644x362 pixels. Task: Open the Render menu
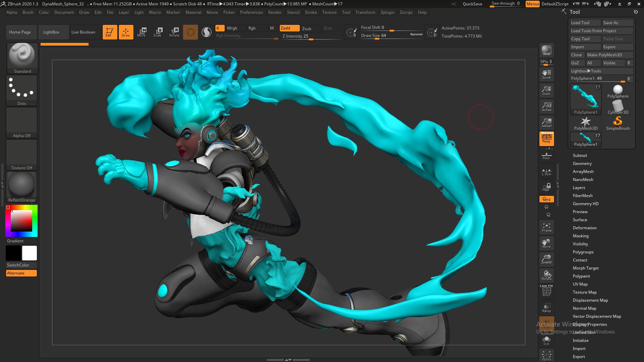tap(275, 12)
